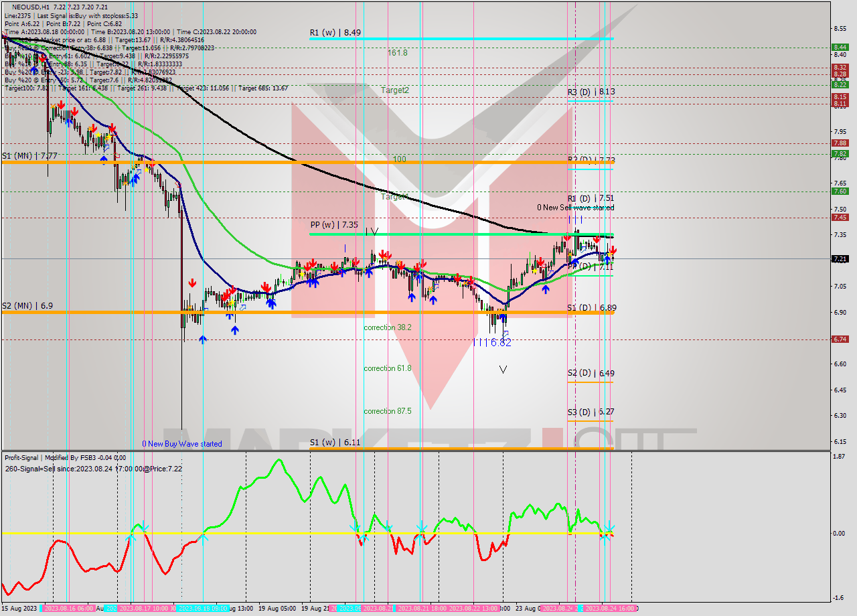Click the 'correction 38.2' Fibonacci label
This screenshot has width=857, height=616.
click(388, 327)
